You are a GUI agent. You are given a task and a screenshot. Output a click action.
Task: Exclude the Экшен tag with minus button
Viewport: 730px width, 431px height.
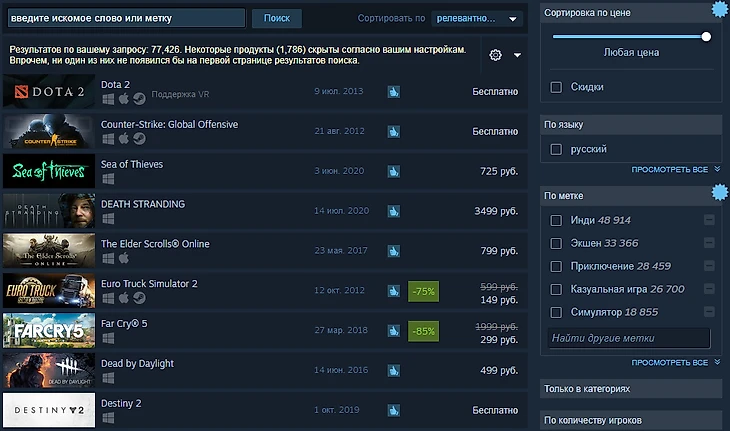(x=709, y=242)
